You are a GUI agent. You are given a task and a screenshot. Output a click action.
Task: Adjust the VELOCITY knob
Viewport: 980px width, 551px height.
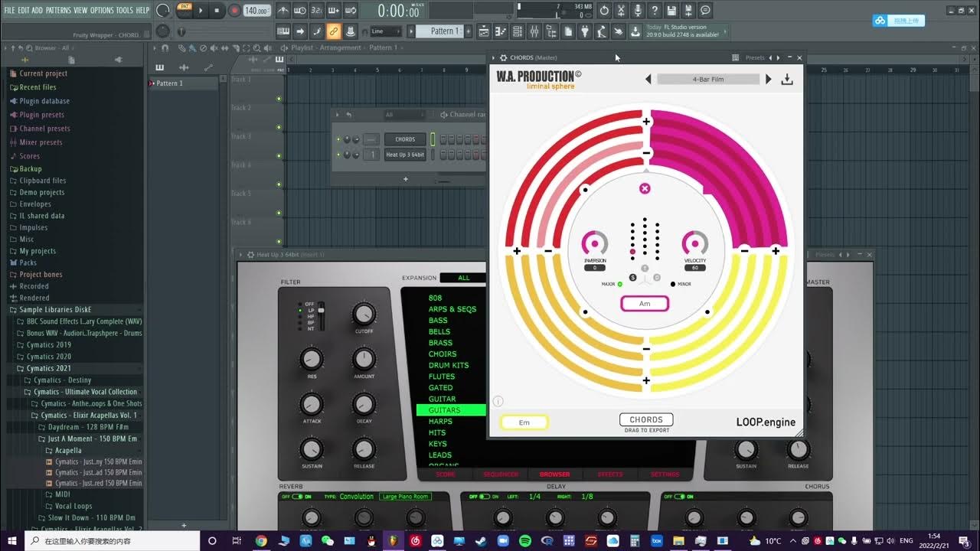(695, 243)
